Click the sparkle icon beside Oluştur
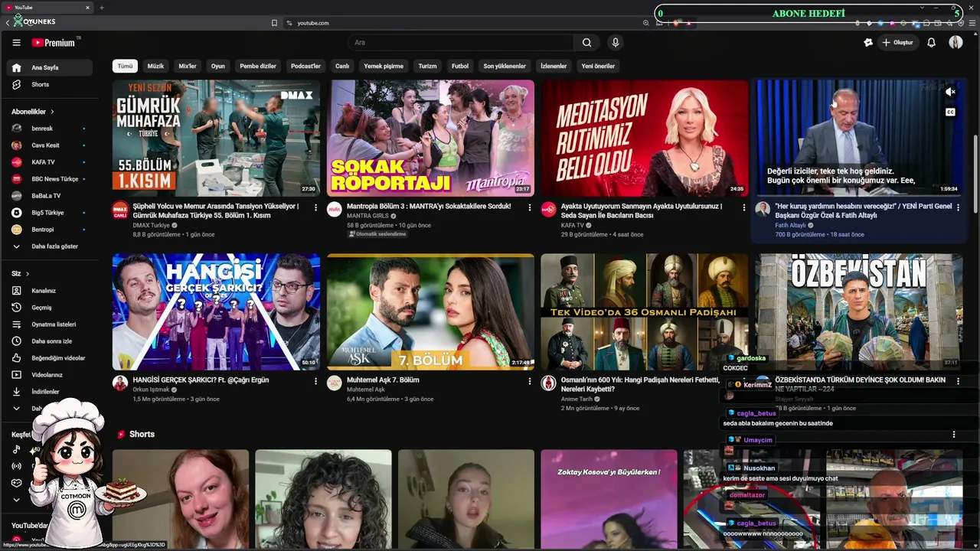The width and height of the screenshot is (980, 551). click(x=867, y=43)
